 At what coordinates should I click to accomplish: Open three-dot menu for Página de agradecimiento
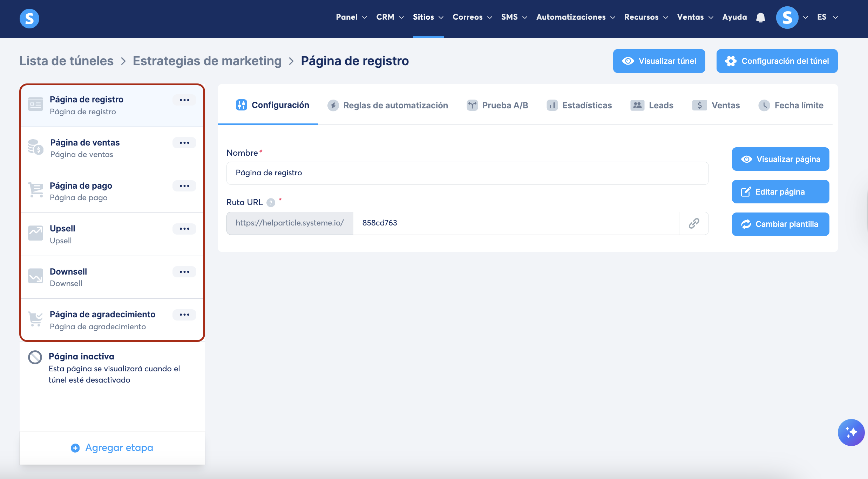(184, 315)
